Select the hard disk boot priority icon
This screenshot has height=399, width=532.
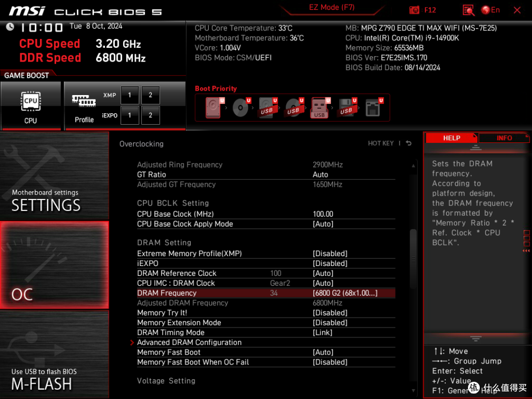[x=214, y=107]
